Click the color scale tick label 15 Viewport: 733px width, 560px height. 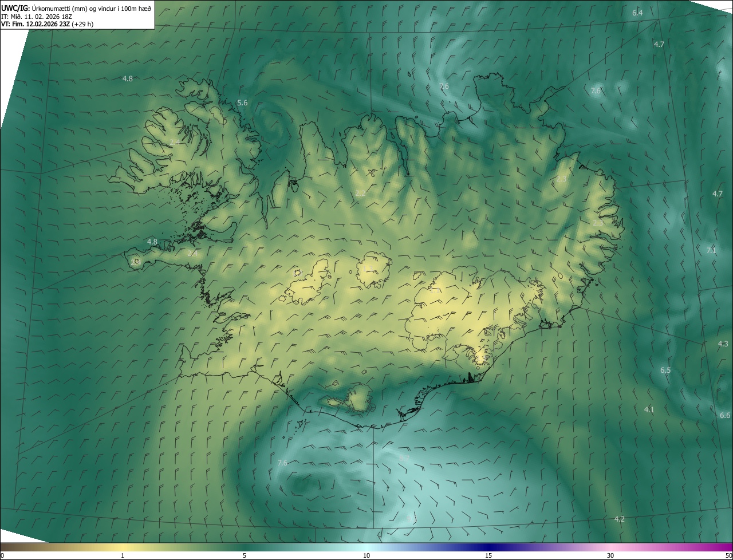point(488,555)
